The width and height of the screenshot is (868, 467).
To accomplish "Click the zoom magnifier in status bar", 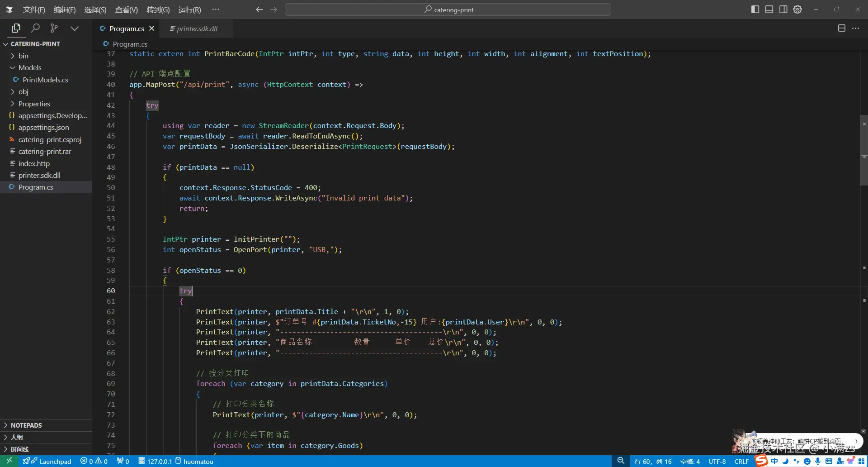I will click(621, 461).
